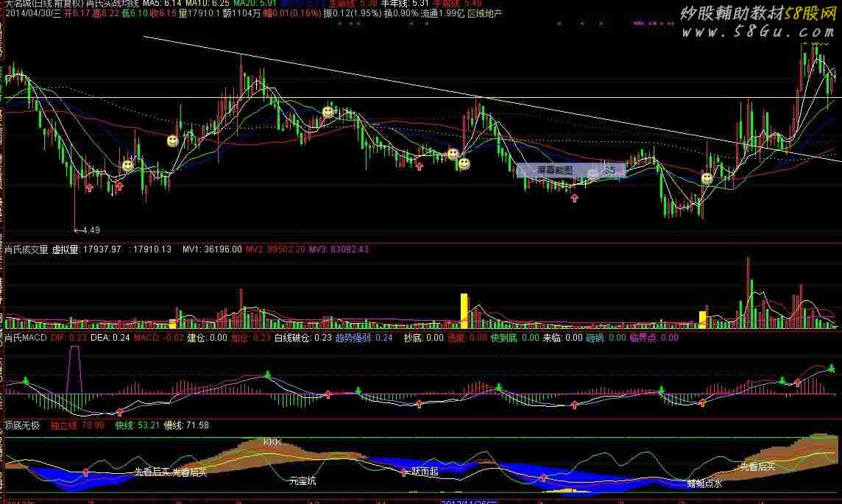The width and height of the screenshot is (842, 504).
Task: Click the 一跃而起 signal label
Action: [423, 472]
